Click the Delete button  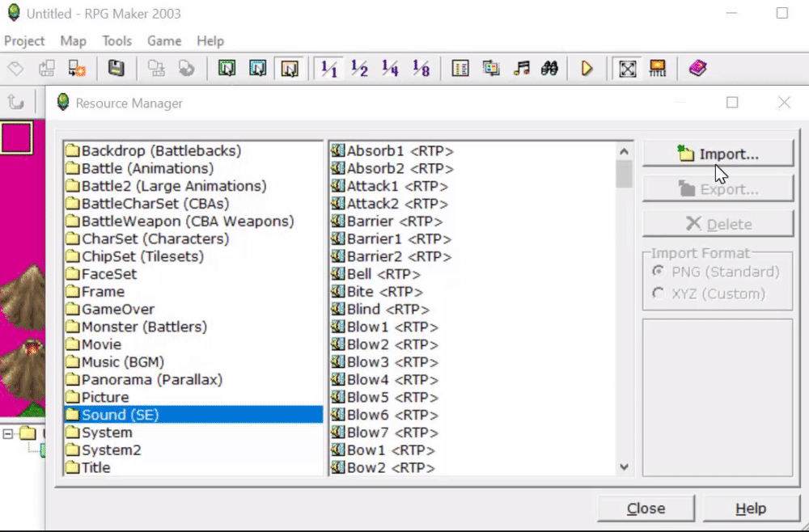click(x=718, y=224)
